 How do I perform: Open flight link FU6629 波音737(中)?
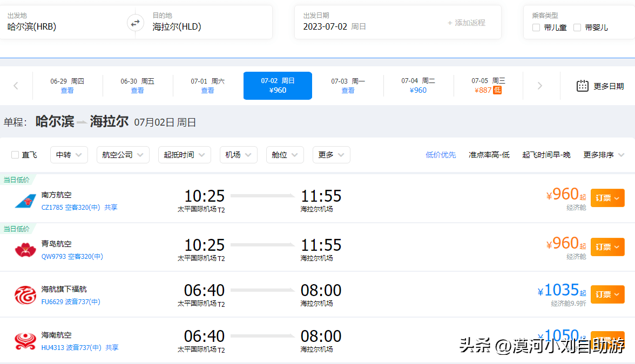(x=70, y=302)
